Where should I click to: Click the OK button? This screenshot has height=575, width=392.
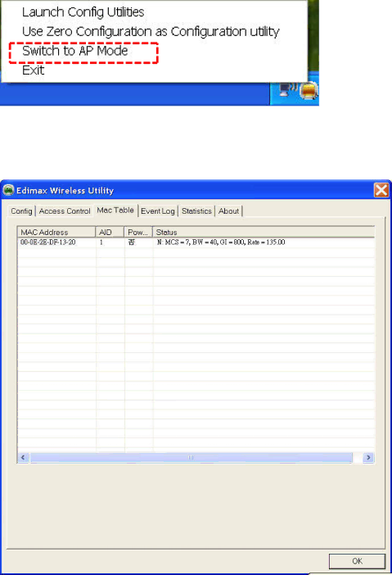click(357, 561)
